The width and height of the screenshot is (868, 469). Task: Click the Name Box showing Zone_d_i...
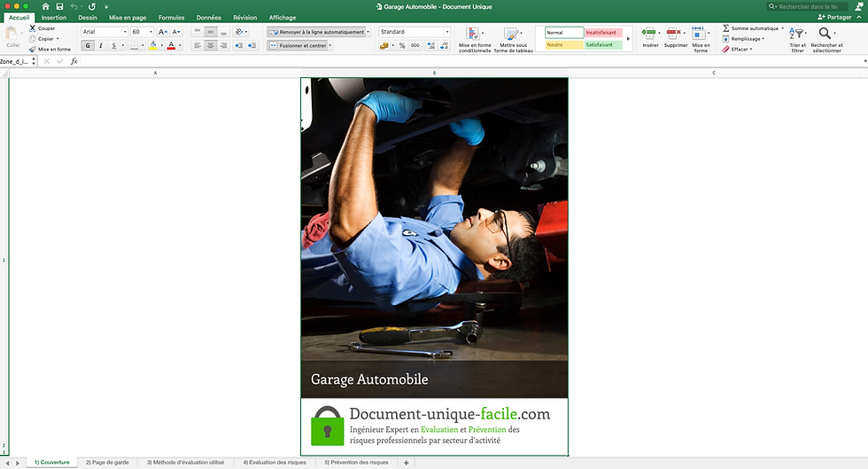click(18, 61)
